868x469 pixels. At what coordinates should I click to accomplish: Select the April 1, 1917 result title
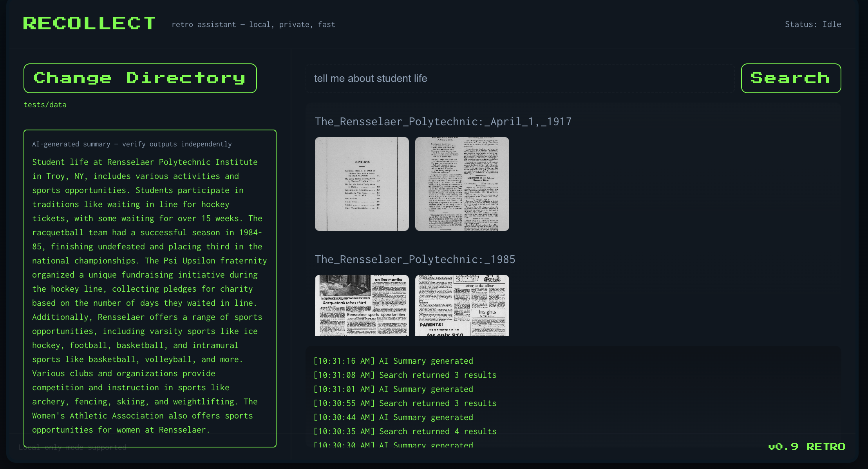click(443, 122)
